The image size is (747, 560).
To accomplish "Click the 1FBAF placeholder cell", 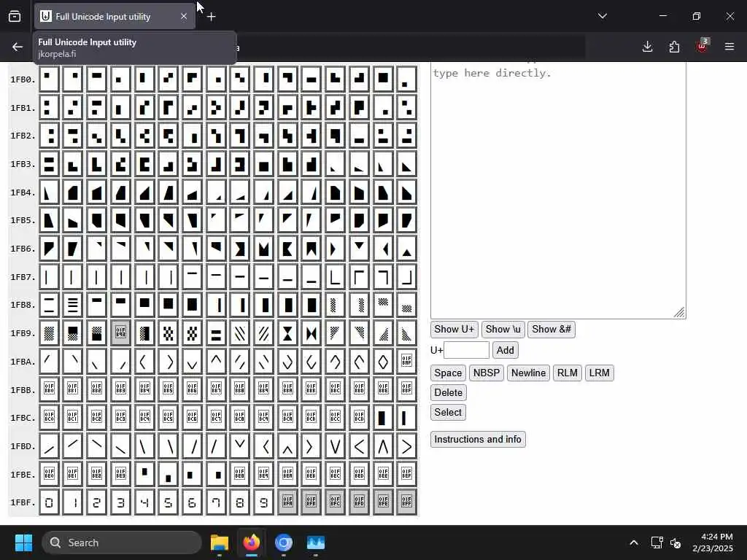I will pyautogui.click(x=407, y=362).
